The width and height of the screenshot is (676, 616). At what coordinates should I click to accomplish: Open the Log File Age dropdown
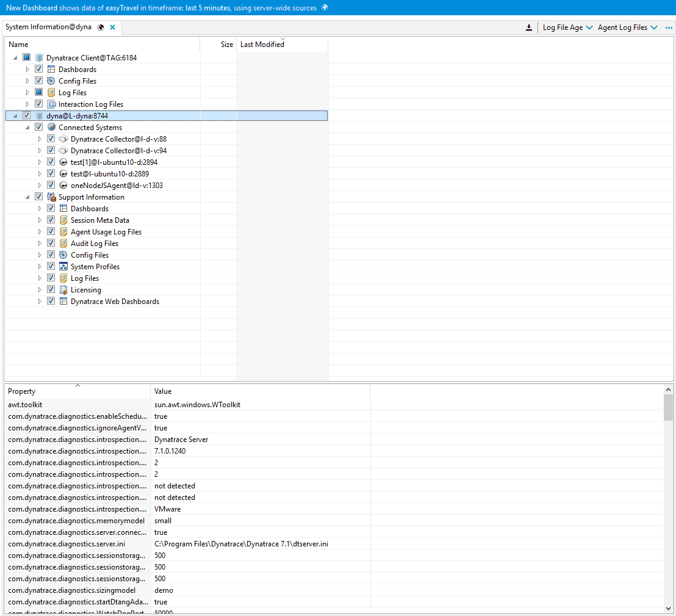[567, 27]
